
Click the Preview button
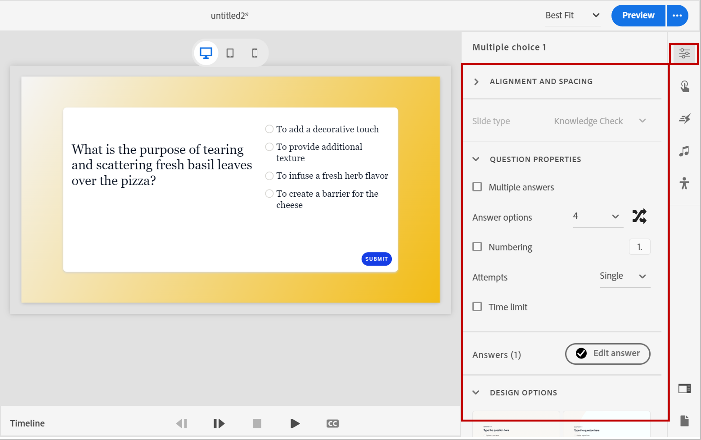638,15
